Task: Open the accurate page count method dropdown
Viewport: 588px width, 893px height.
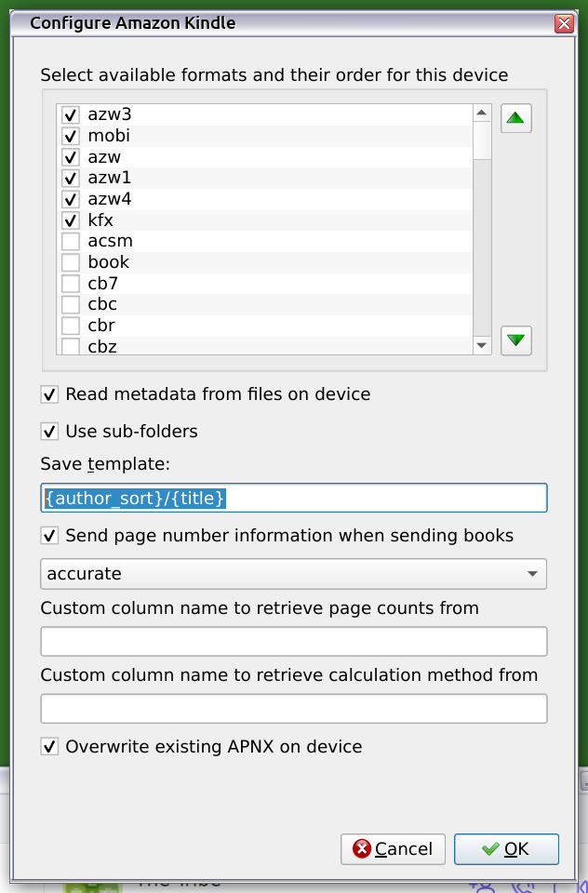Action: (x=293, y=574)
